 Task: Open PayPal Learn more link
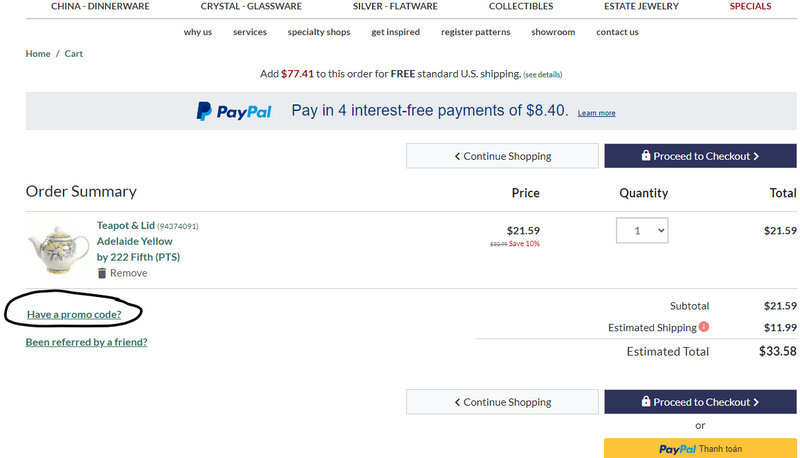click(x=596, y=113)
